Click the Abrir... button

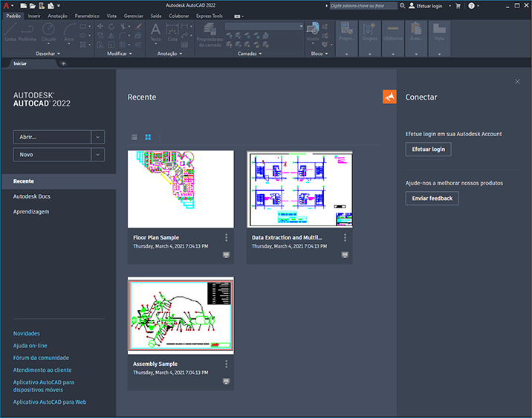[x=52, y=137]
